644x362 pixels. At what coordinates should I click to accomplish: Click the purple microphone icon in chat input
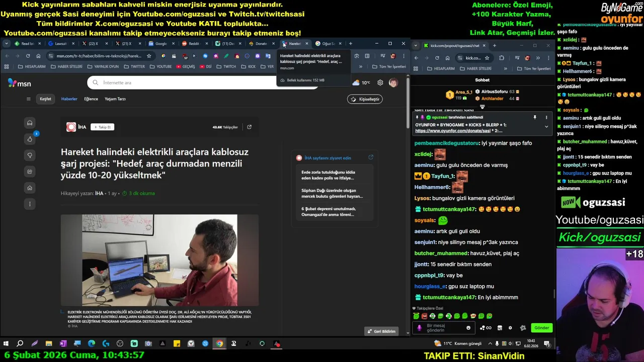pos(420,328)
